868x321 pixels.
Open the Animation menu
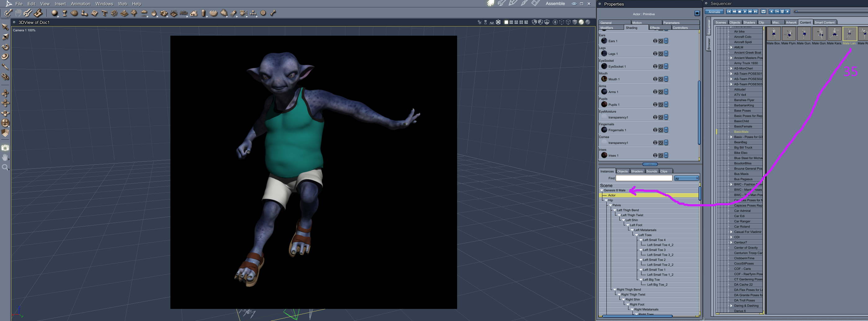click(x=81, y=4)
